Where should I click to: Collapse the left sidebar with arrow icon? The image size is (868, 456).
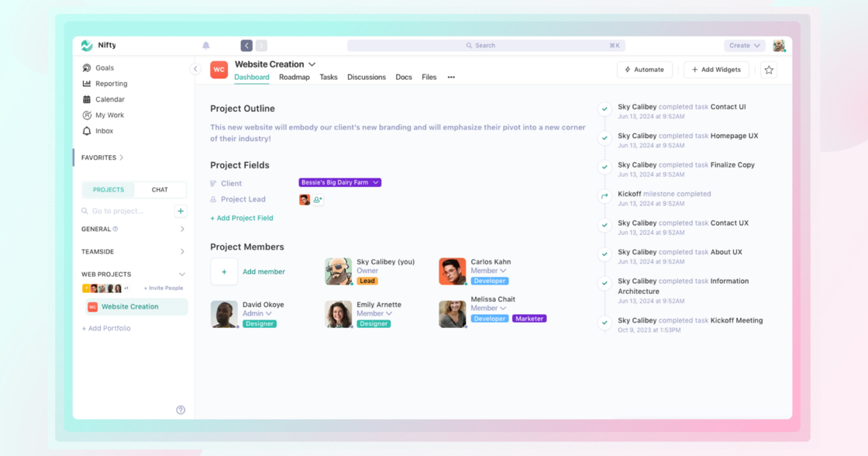pyautogui.click(x=195, y=69)
